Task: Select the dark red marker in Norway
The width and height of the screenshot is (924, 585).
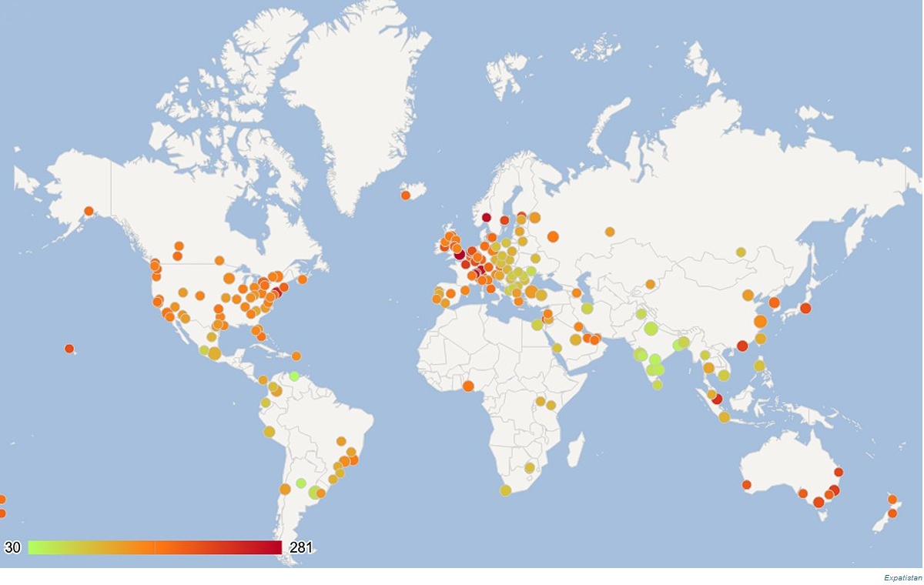Action: click(x=486, y=218)
